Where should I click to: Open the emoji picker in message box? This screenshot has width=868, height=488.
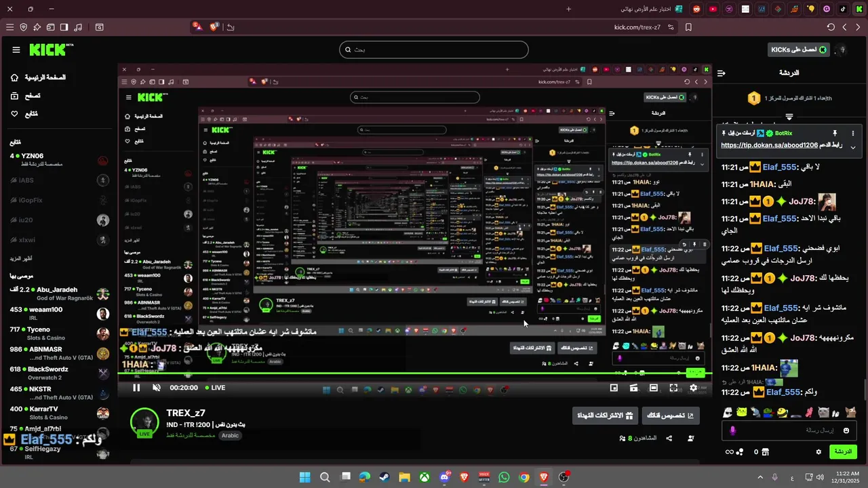[846, 430]
